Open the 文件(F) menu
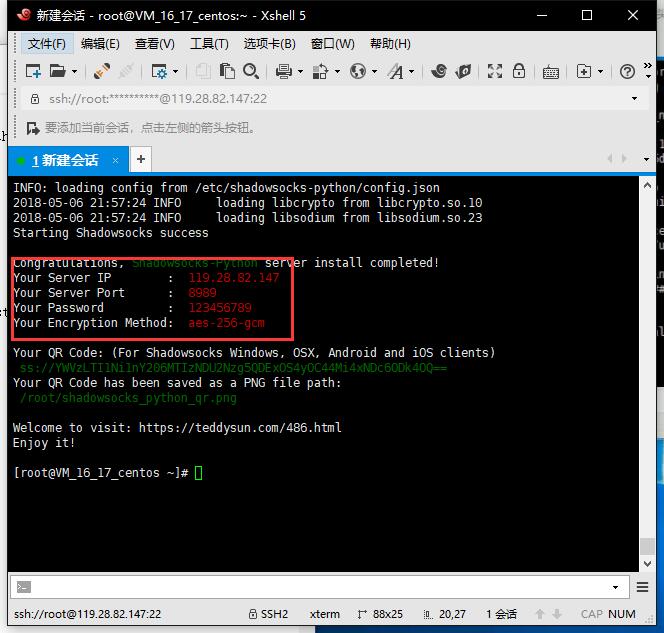Viewport: 664px width, 633px height. pos(46,43)
